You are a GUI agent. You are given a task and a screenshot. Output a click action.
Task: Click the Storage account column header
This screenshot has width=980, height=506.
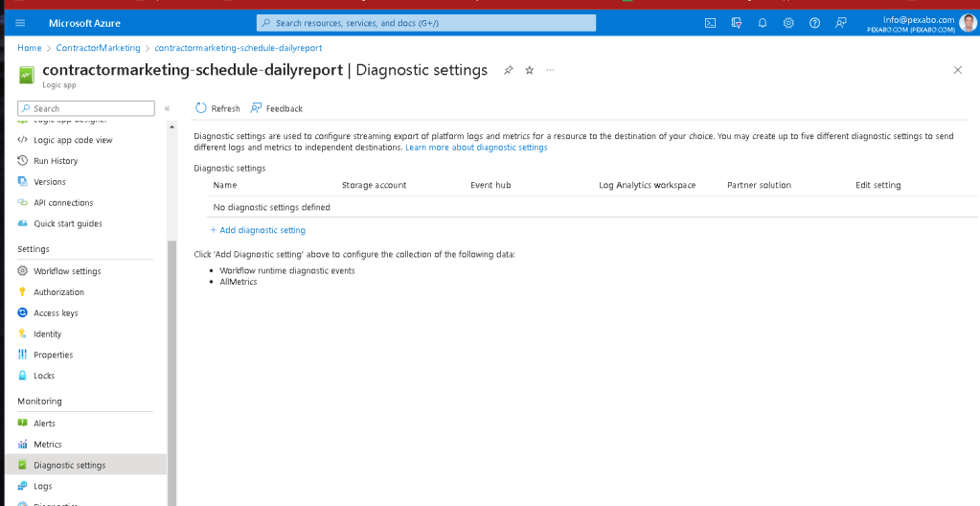click(374, 185)
